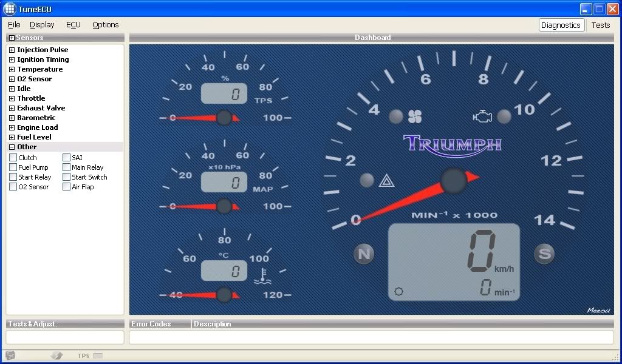Click the Tests & Adjust. panel header
The image size is (622, 364).
[65, 323]
